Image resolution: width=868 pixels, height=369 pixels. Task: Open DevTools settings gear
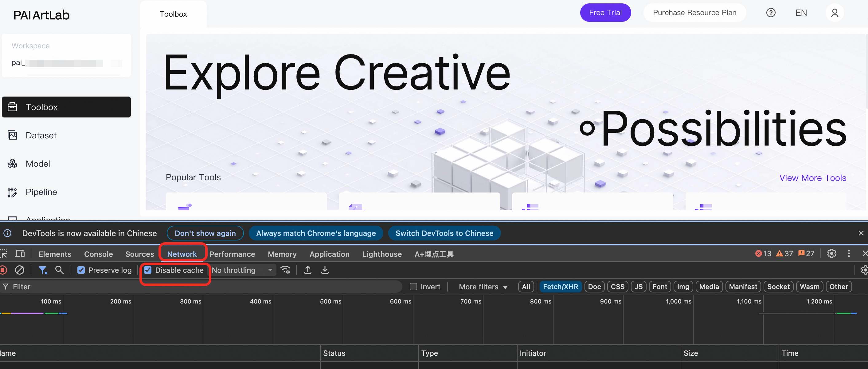point(831,254)
